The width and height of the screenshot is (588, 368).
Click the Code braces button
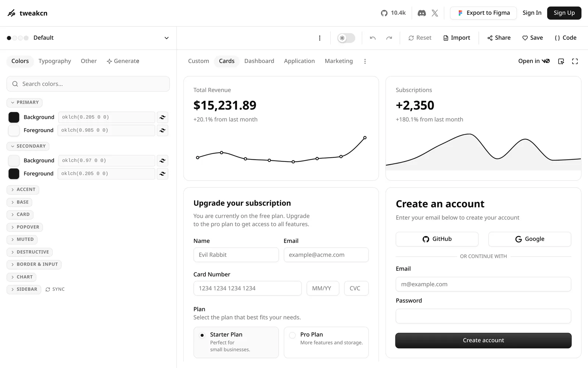(x=566, y=38)
